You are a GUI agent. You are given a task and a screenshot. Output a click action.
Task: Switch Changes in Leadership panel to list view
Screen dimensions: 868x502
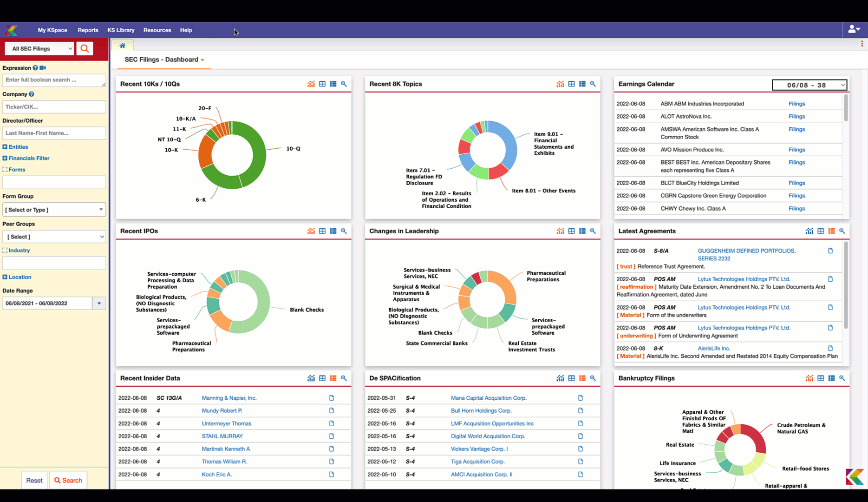582,231
